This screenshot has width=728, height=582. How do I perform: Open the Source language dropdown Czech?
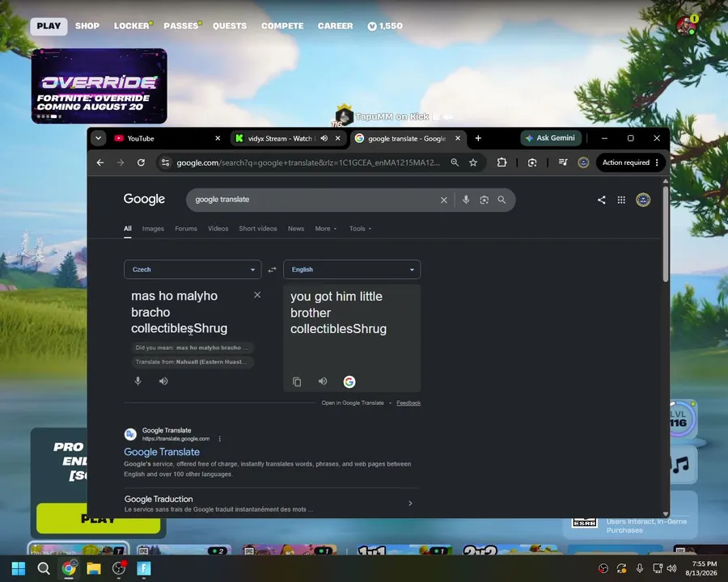(x=193, y=269)
